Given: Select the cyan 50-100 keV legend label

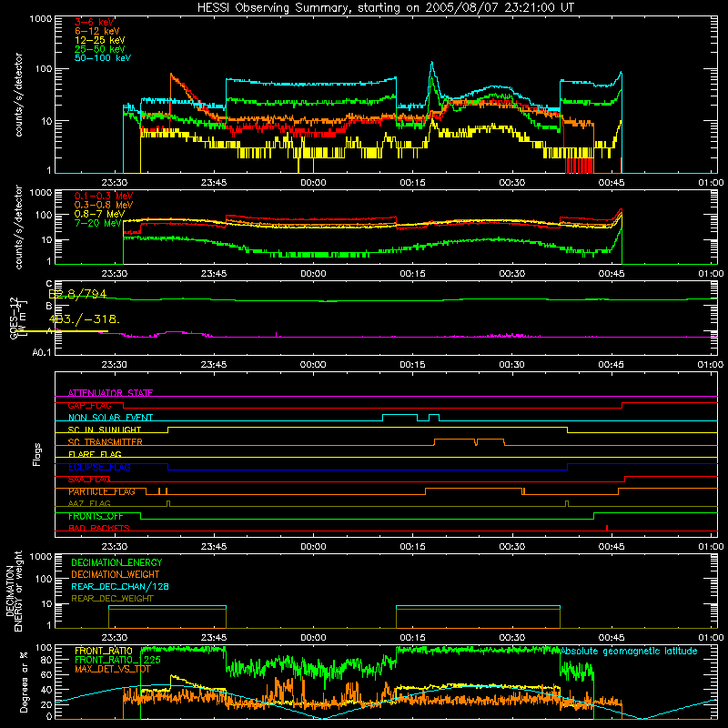Looking at the screenshot, I should point(103,58).
